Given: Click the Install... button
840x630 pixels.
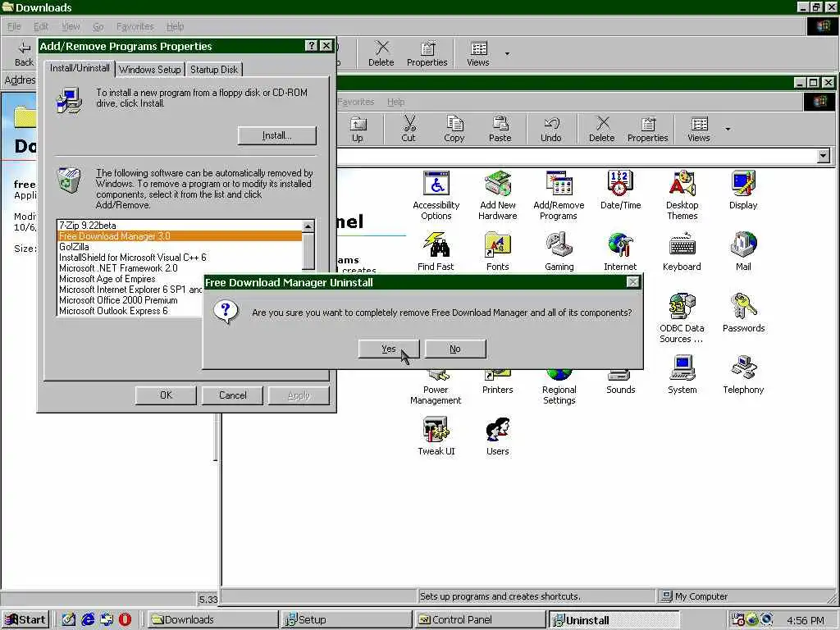Looking at the screenshot, I should [x=277, y=135].
